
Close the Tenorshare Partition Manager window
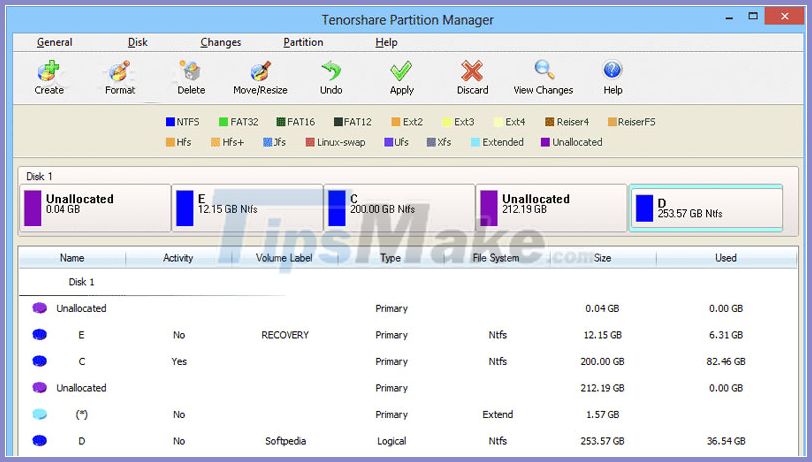(785, 17)
